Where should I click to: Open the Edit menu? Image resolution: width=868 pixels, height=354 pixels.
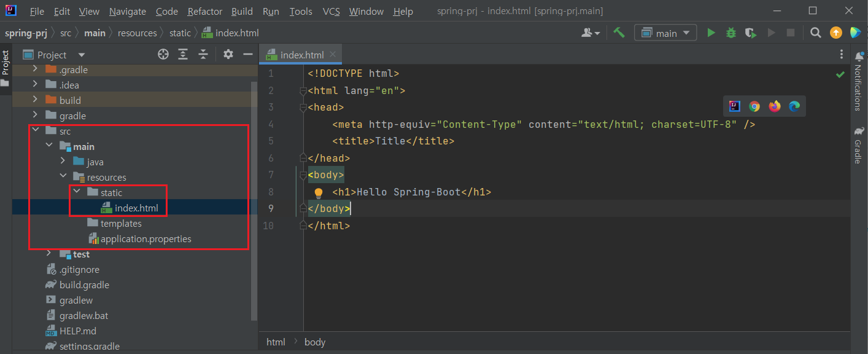point(62,12)
